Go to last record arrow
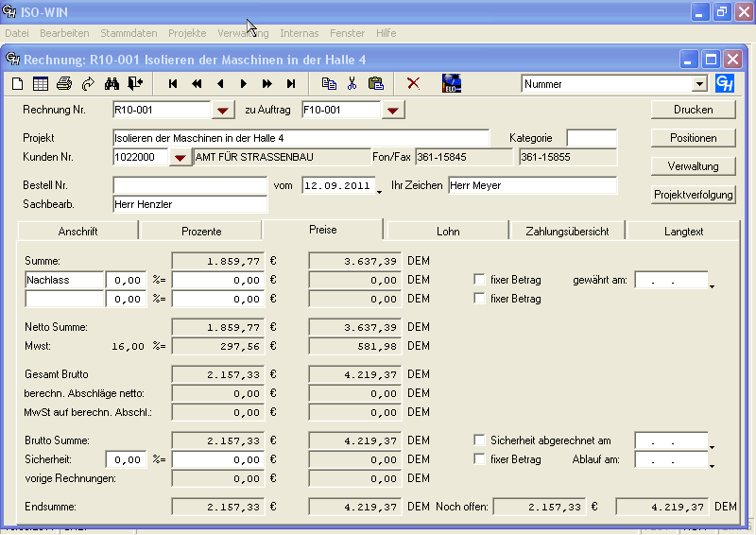 point(291,83)
